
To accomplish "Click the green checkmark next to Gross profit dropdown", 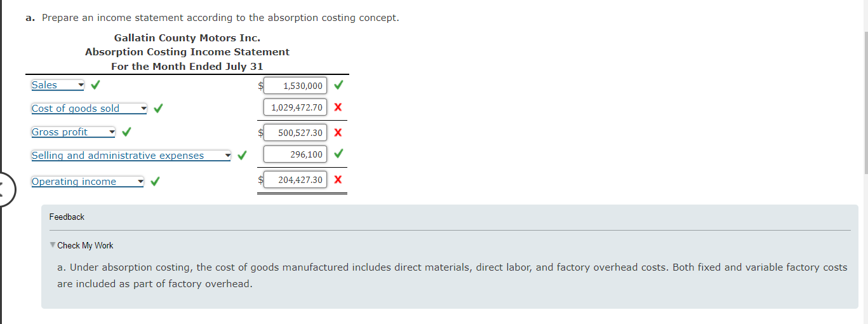I will click(x=126, y=132).
